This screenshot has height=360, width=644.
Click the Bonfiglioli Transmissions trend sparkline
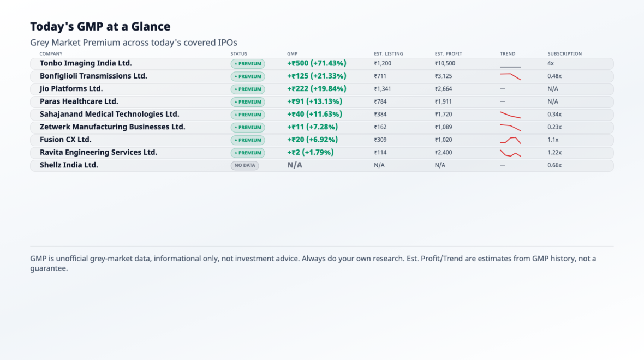pos(510,76)
